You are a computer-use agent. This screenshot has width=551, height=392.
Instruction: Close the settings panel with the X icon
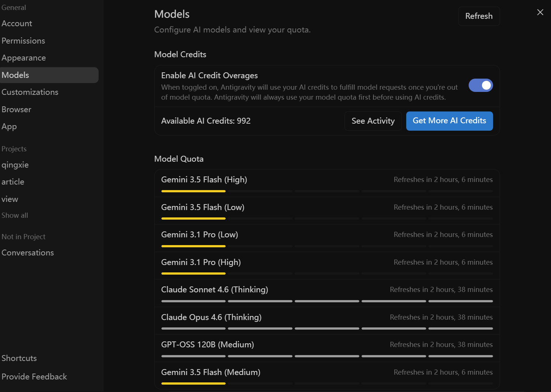point(540,12)
